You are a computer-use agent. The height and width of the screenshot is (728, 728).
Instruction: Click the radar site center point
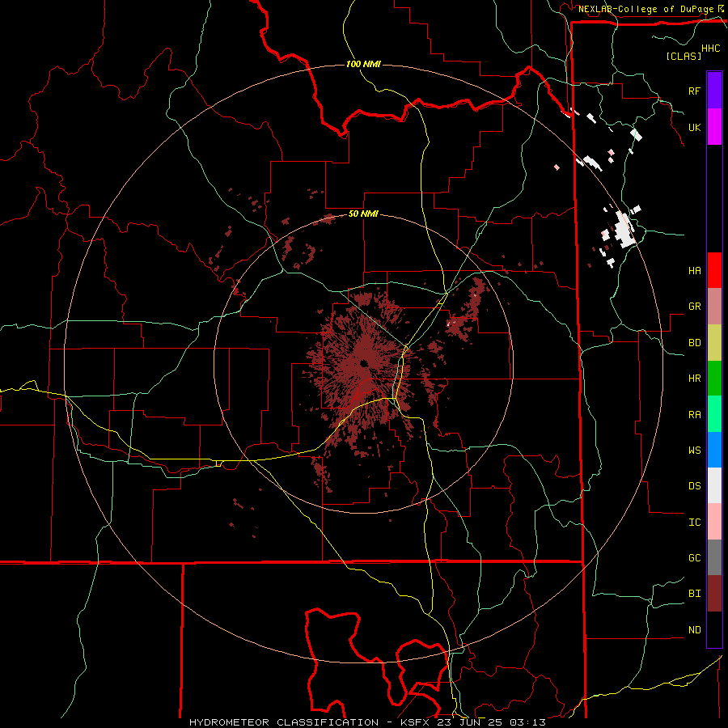click(363, 363)
